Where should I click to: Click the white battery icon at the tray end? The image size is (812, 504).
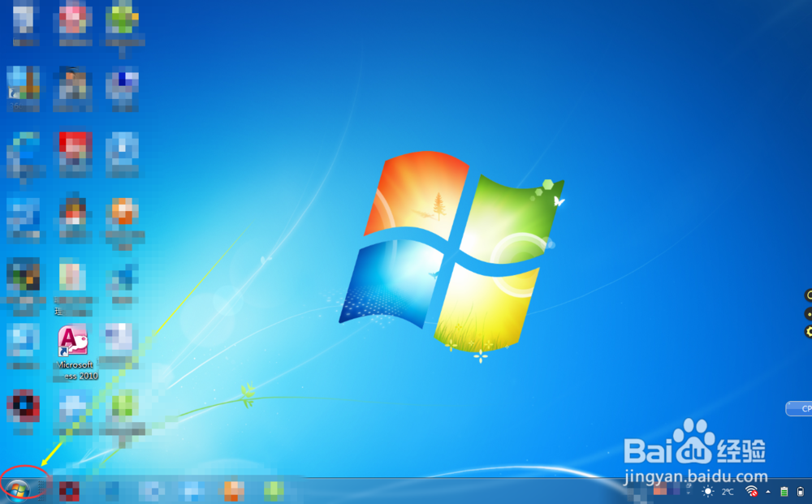(x=801, y=492)
